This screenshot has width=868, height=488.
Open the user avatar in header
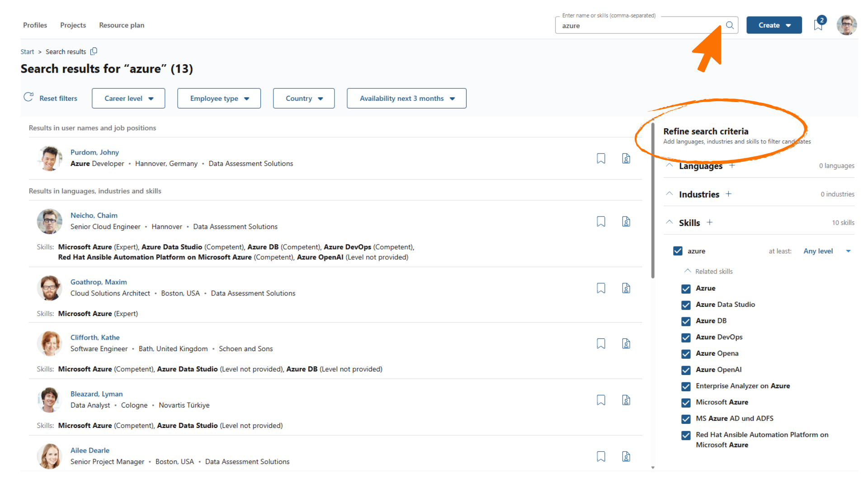pyautogui.click(x=846, y=25)
